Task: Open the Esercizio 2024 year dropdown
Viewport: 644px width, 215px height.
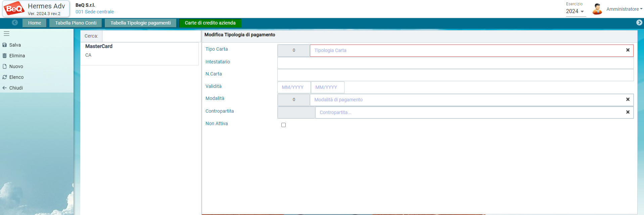Action: pyautogui.click(x=575, y=11)
